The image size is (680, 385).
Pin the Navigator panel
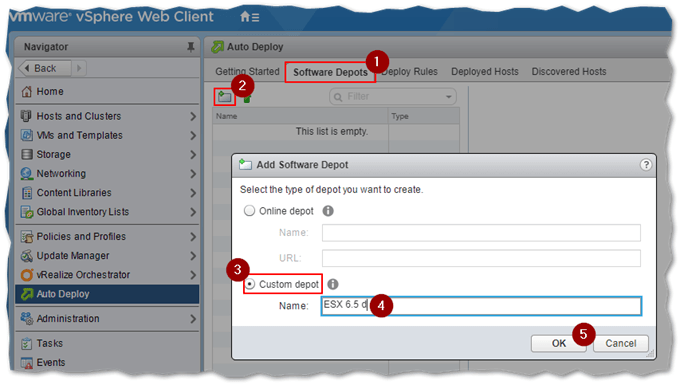point(190,47)
